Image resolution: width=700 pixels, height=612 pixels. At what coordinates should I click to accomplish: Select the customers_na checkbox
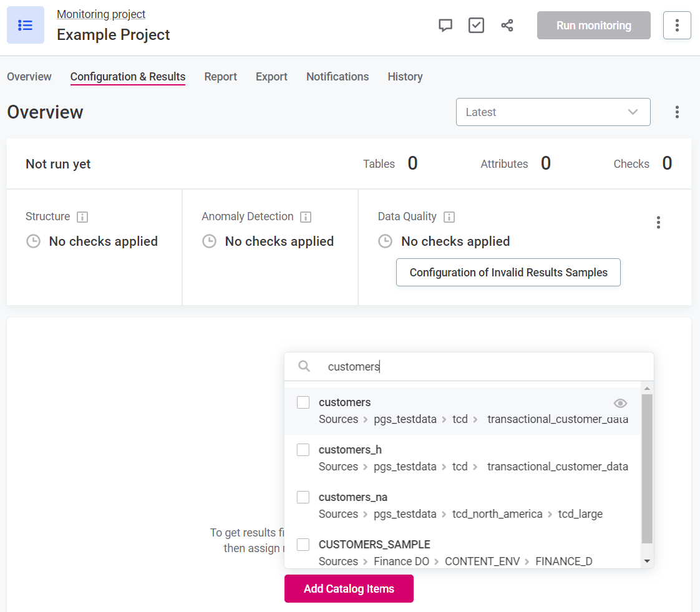point(303,497)
